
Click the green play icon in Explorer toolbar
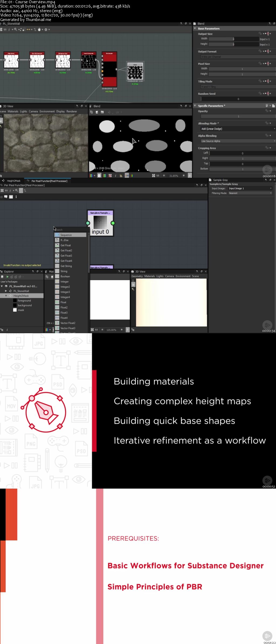[x=8, y=277]
